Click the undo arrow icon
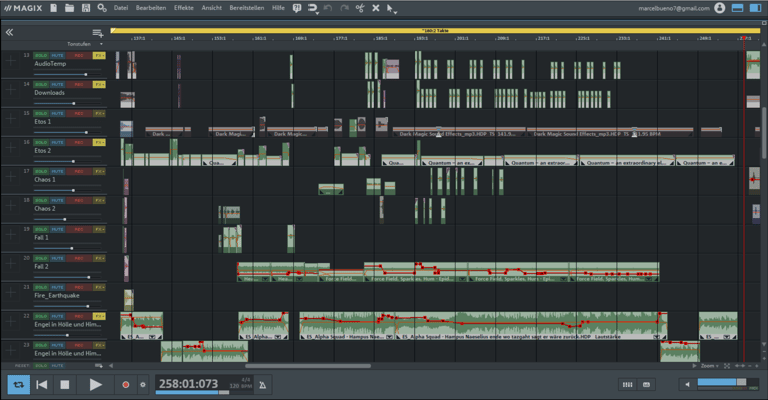Image resolution: width=768 pixels, height=400 pixels. tap(328, 8)
